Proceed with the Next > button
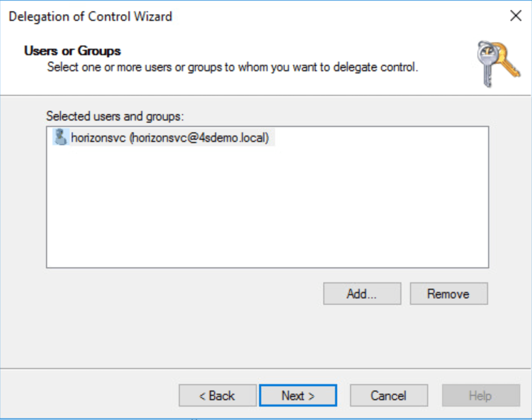The width and height of the screenshot is (532, 420). pyautogui.click(x=298, y=396)
